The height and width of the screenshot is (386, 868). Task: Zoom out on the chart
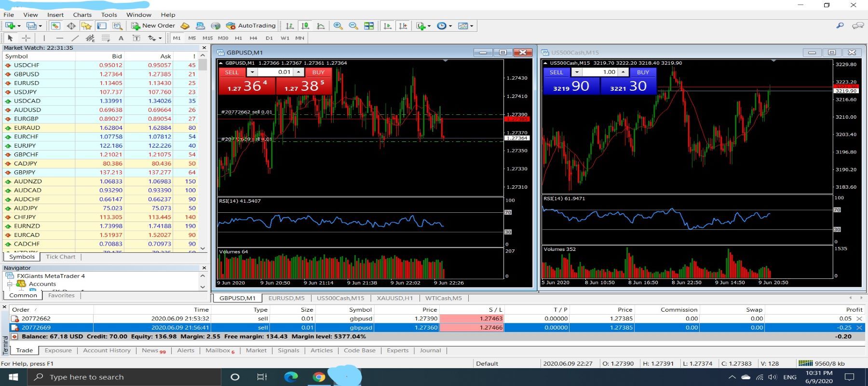(353, 26)
